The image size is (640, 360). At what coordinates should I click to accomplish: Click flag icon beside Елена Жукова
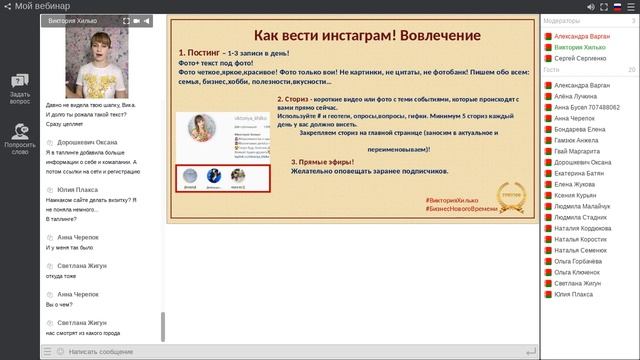pyautogui.click(x=548, y=185)
